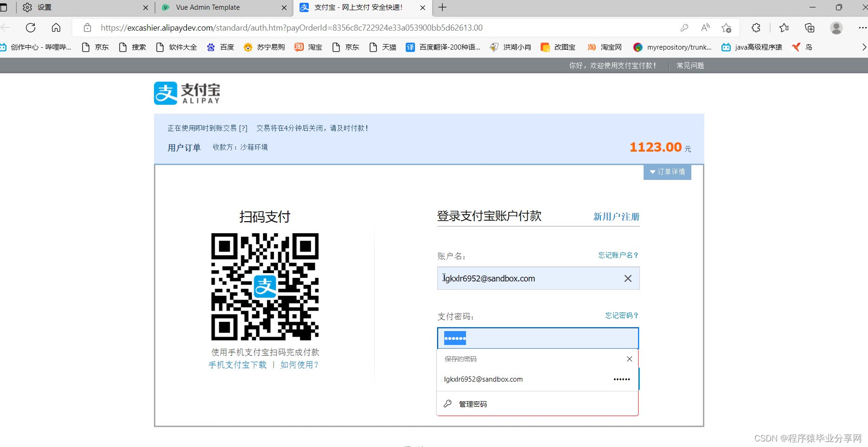Open the 百度 bookmark
This screenshot has height=447, width=868.
220,47
